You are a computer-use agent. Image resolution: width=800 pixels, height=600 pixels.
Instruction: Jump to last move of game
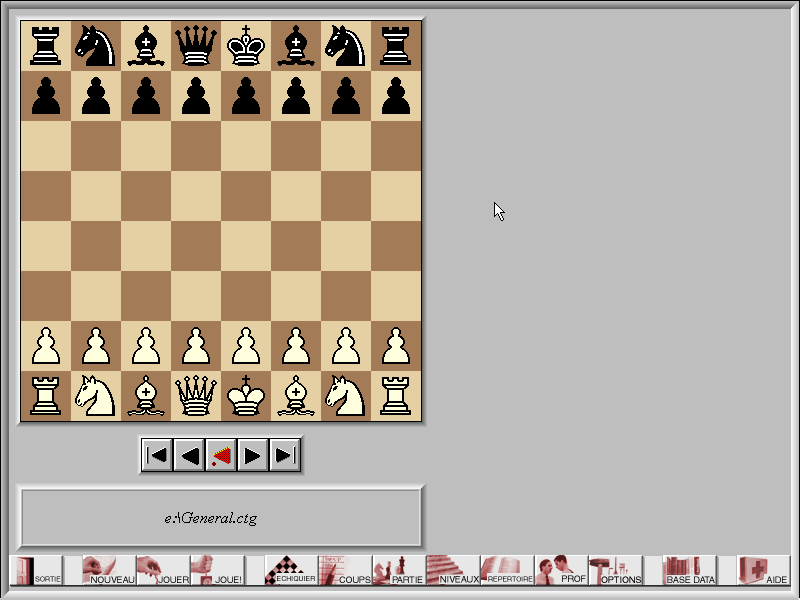pyautogui.click(x=285, y=455)
